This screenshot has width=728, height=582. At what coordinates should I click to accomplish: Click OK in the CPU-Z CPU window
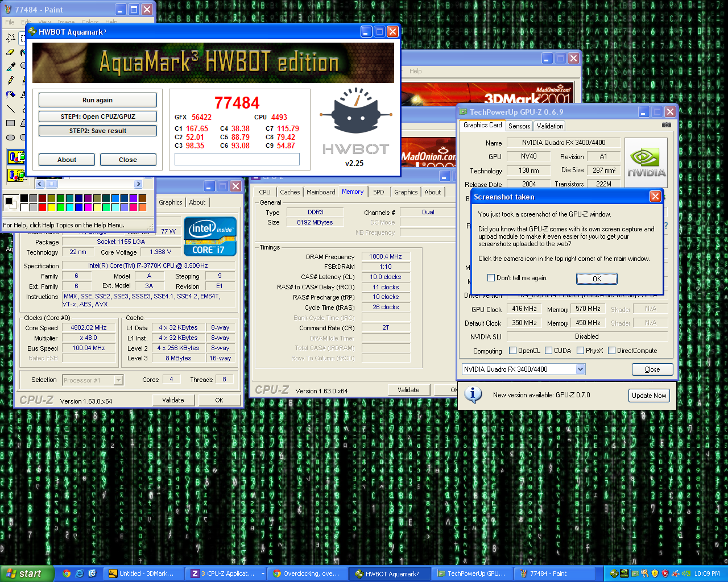(219, 400)
